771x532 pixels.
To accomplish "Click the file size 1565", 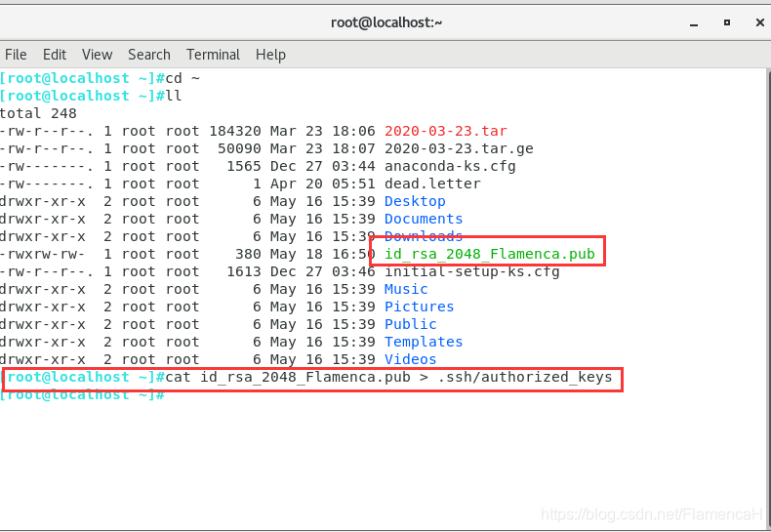I will tap(244, 167).
